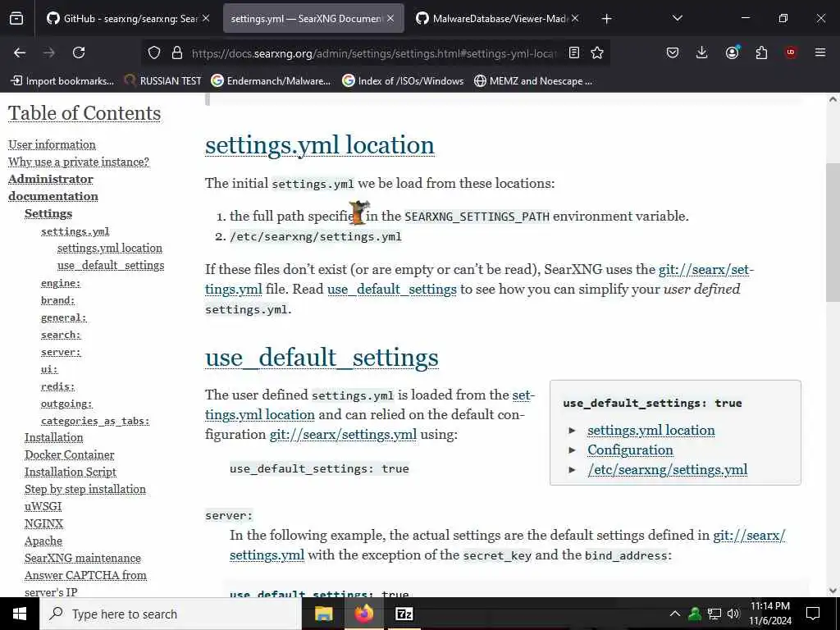
Task: Open Docker Container link
Action: 69,454
